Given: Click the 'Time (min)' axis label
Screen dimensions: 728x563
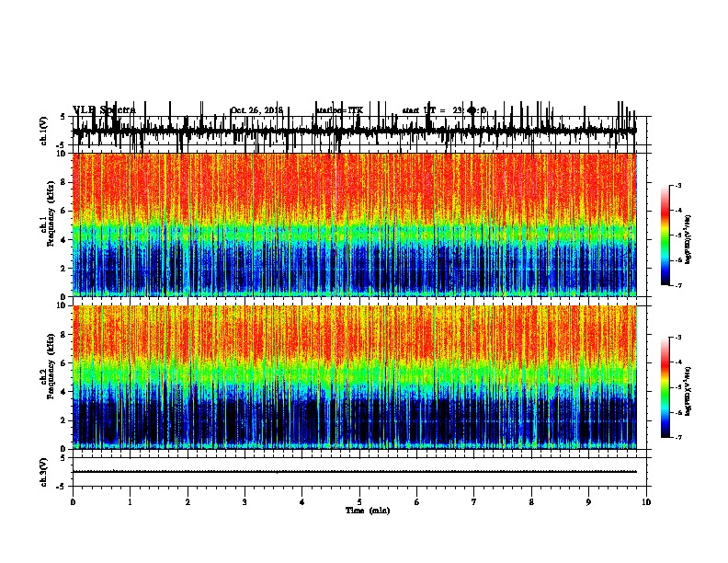Looking at the screenshot, I should (x=368, y=511).
